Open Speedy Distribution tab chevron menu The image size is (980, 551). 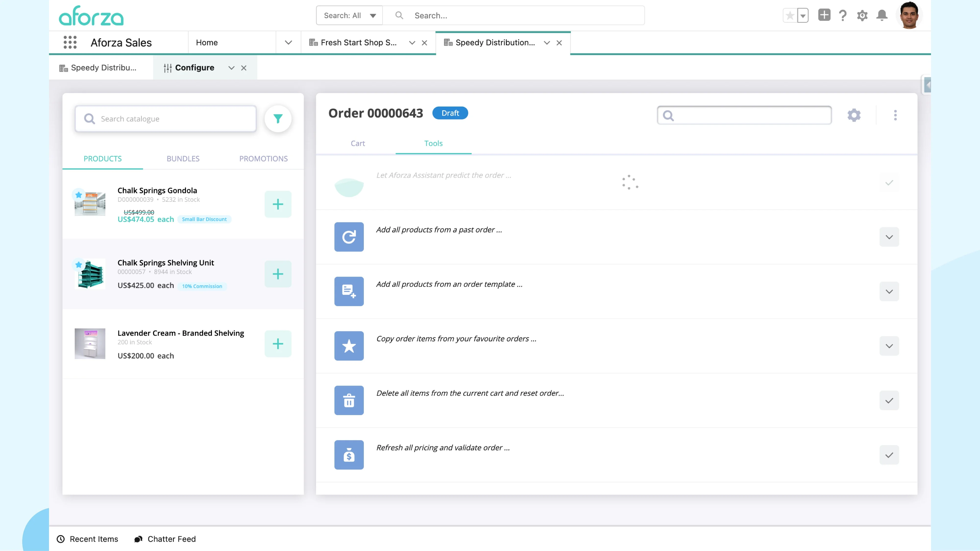(547, 43)
